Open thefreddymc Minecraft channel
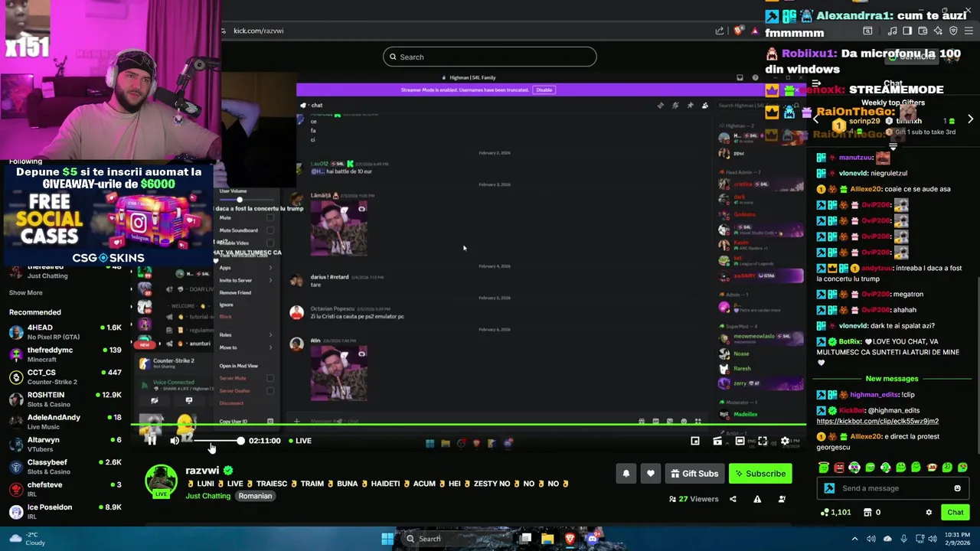The width and height of the screenshot is (980, 551). pyautogui.click(x=65, y=354)
